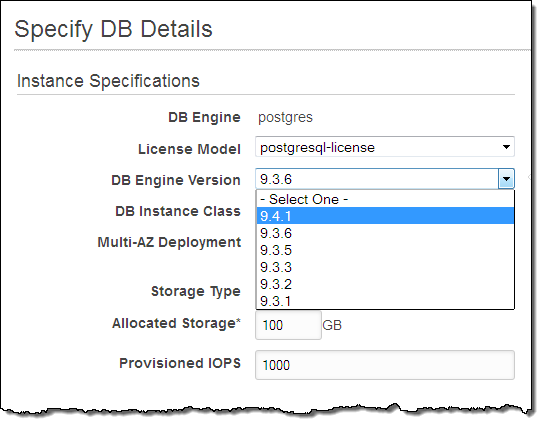
Task: Pick engine version 9.3.3
Action: 385,267
